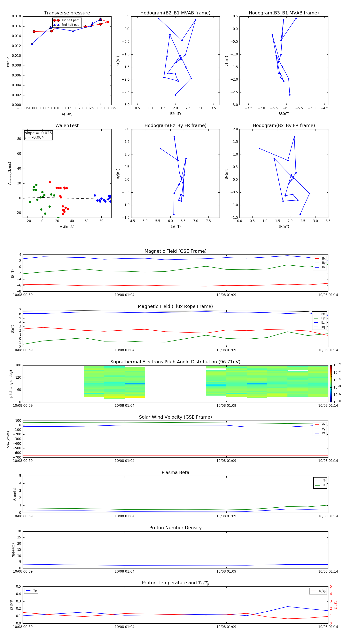
Task: Click the red Vx line in velocity panel
Action: pyautogui.click(x=175, y=455)
